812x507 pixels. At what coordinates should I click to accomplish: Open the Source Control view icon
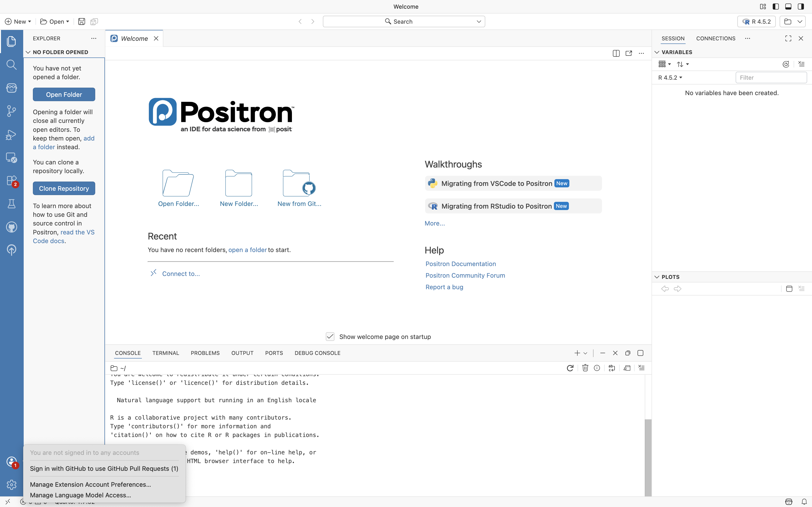pos(11,111)
